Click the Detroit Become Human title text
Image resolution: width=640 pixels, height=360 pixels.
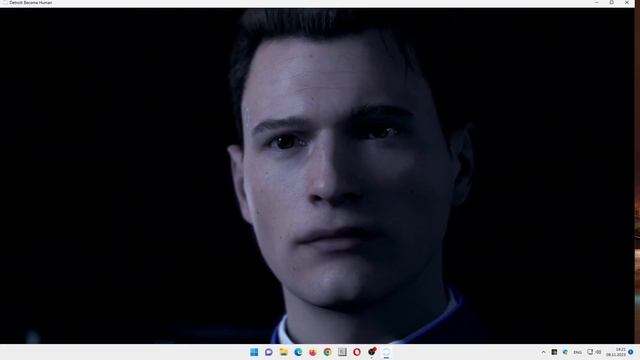[31, 2]
